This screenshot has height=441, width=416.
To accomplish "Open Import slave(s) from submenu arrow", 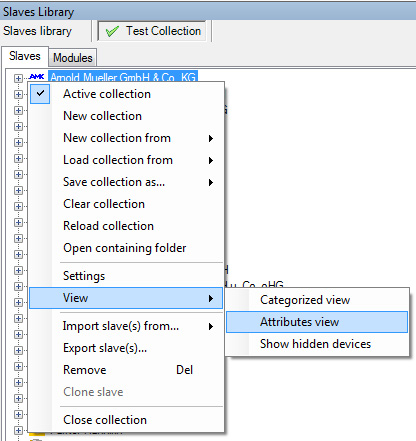I will [211, 326].
